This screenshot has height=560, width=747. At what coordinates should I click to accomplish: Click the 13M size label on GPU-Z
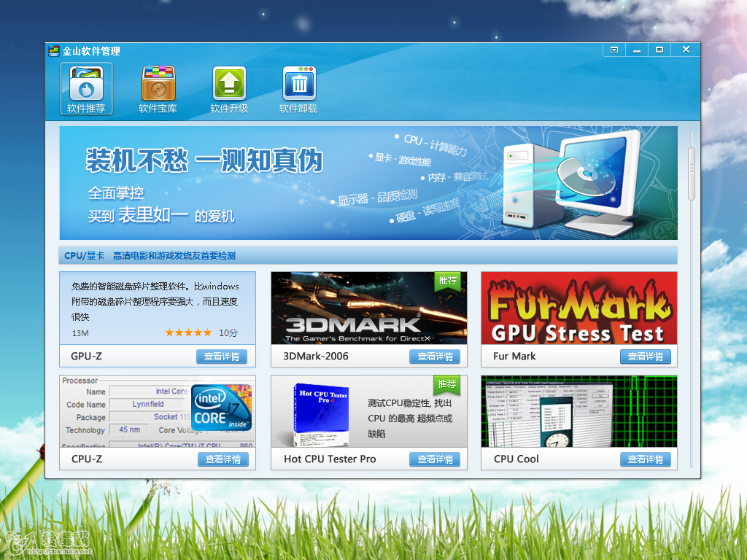(80, 333)
